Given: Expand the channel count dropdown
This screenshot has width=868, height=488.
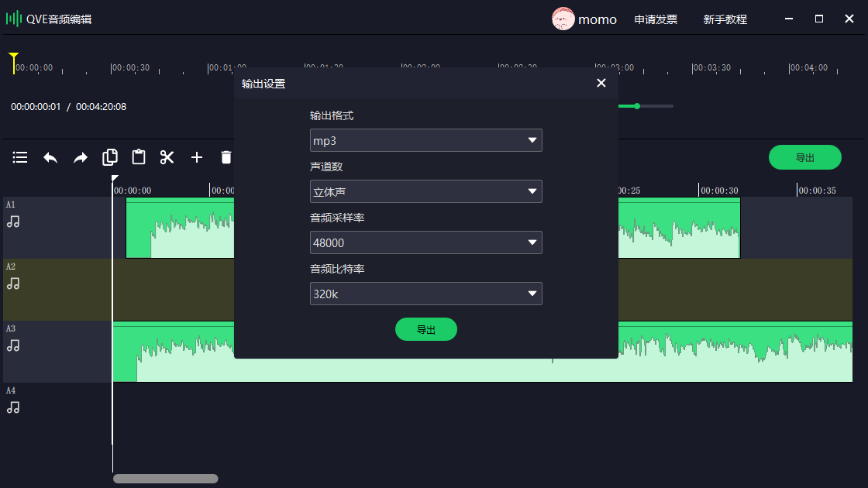Looking at the screenshot, I should point(425,191).
